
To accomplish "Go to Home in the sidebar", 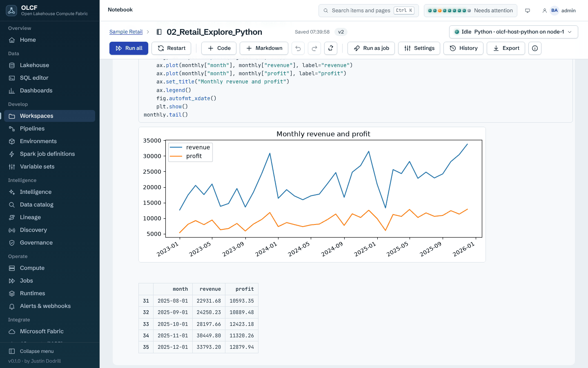I will point(49,40).
